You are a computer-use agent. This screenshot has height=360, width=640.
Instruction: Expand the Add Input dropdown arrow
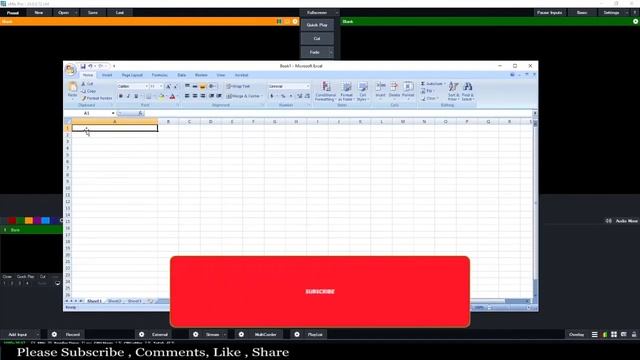point(38,334)
